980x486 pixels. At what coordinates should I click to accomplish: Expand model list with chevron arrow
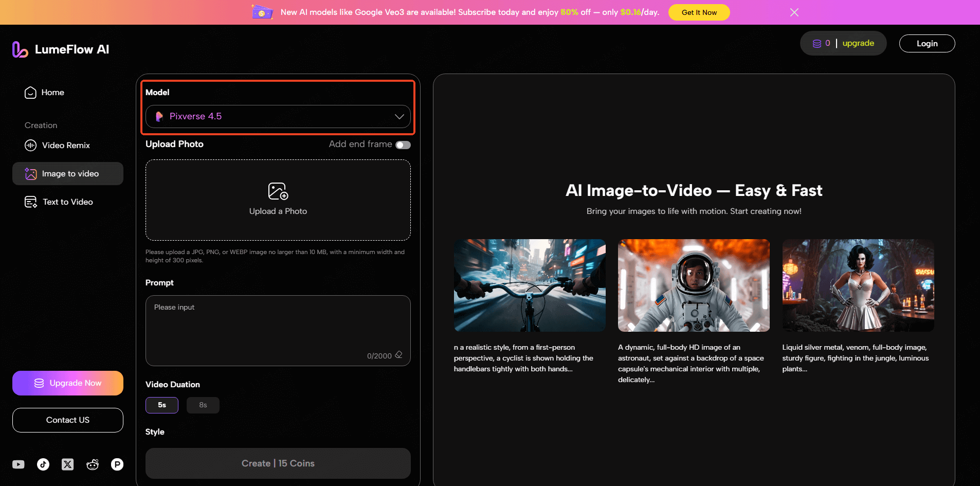click(399, 116)
